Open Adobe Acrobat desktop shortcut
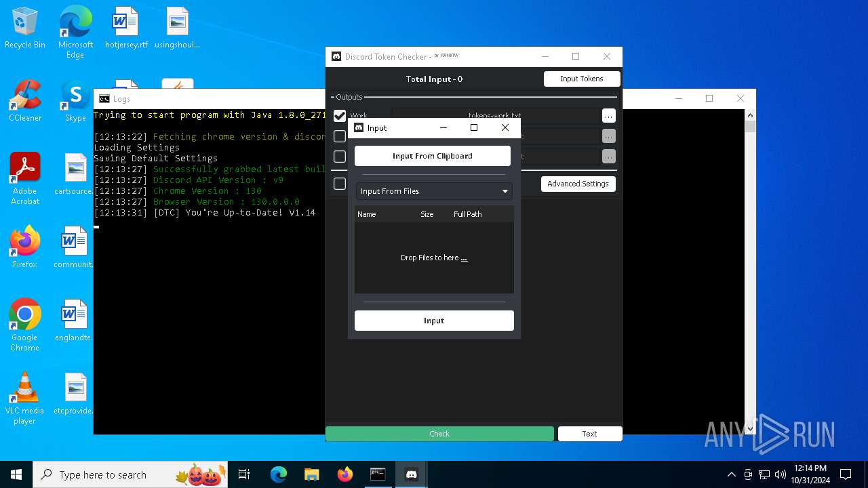 click(25, 180)
